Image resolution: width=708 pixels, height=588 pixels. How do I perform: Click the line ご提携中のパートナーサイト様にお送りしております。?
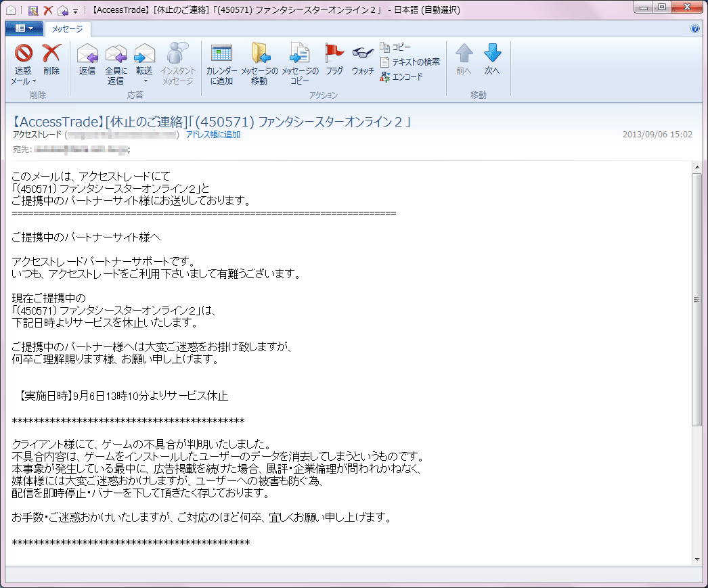click(x=131, y=201)
